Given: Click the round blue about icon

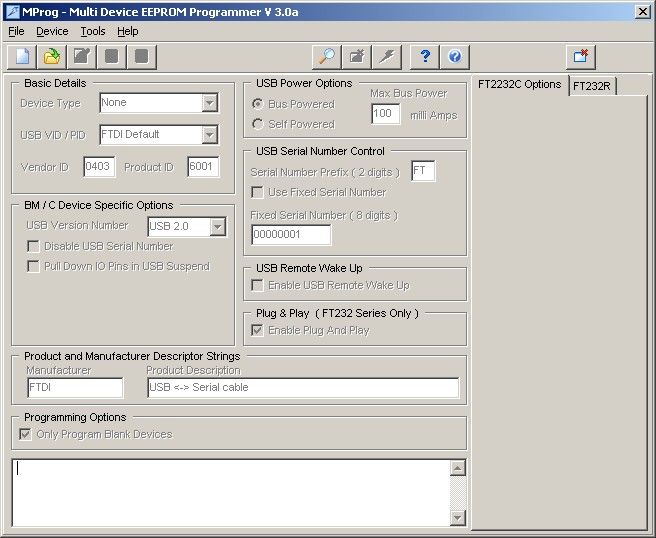Looking at the screenshot, I should 455,56.
